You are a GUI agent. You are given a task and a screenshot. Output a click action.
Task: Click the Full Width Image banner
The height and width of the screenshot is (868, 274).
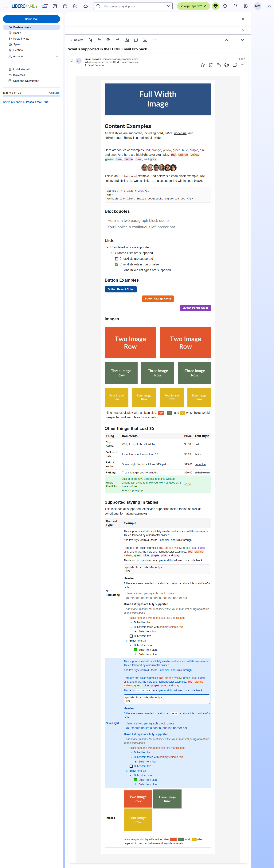tap(158, 99)
